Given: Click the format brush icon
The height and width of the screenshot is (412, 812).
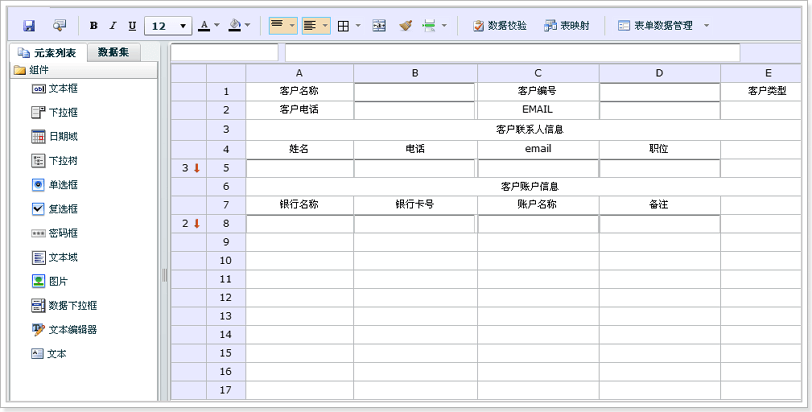Looking at the screenshot, I should pyautogui.click(x=405, y=26).
